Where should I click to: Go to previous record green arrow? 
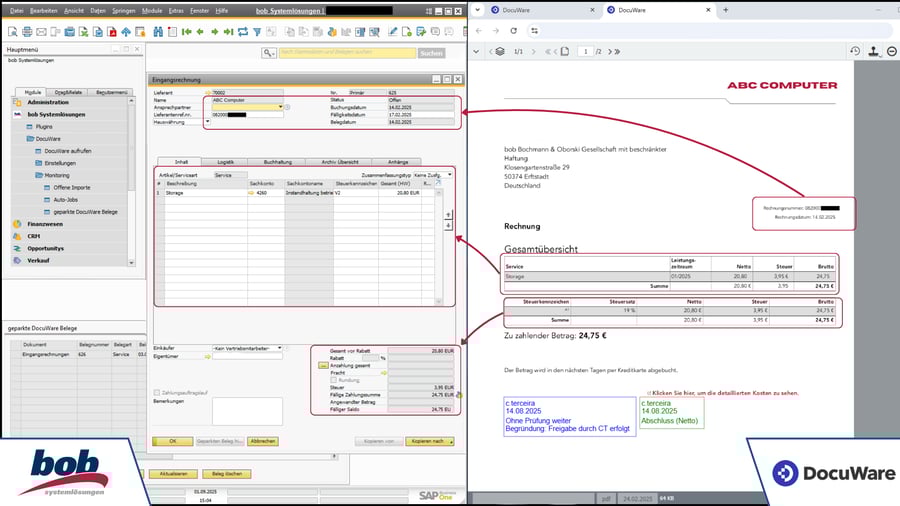200,32
